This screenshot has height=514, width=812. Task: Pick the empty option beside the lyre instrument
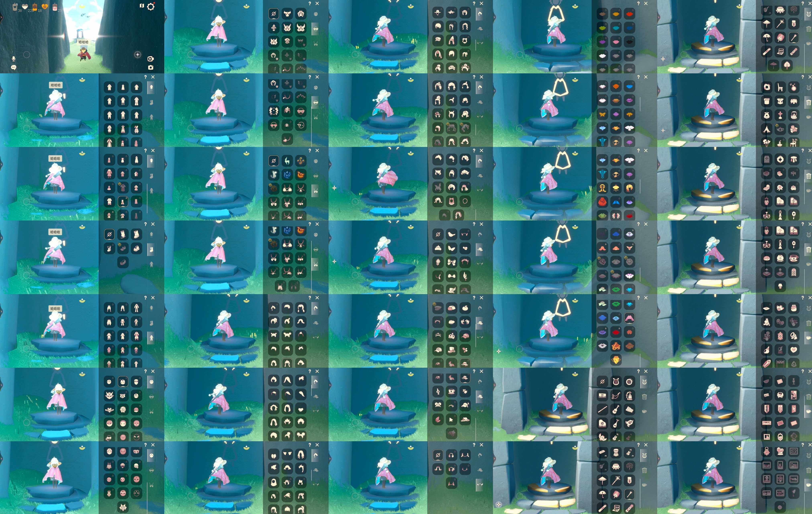click(602, 381)
